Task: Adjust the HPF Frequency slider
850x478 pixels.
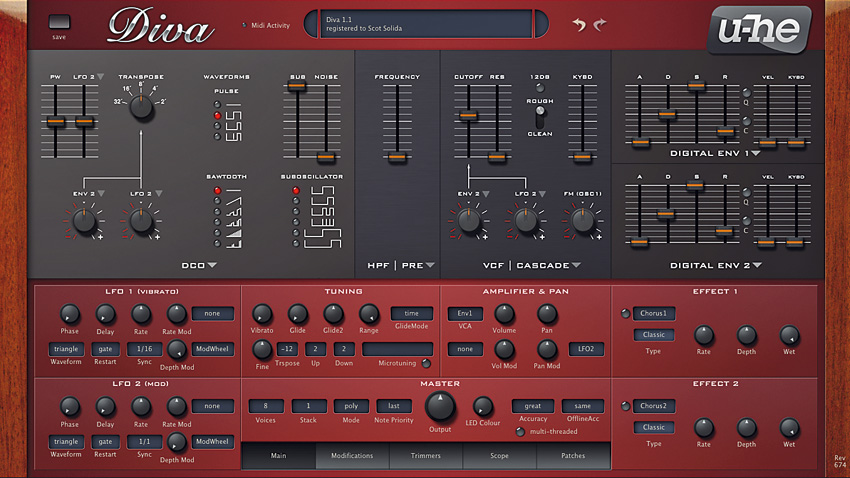Action: (x=397, y=157)
